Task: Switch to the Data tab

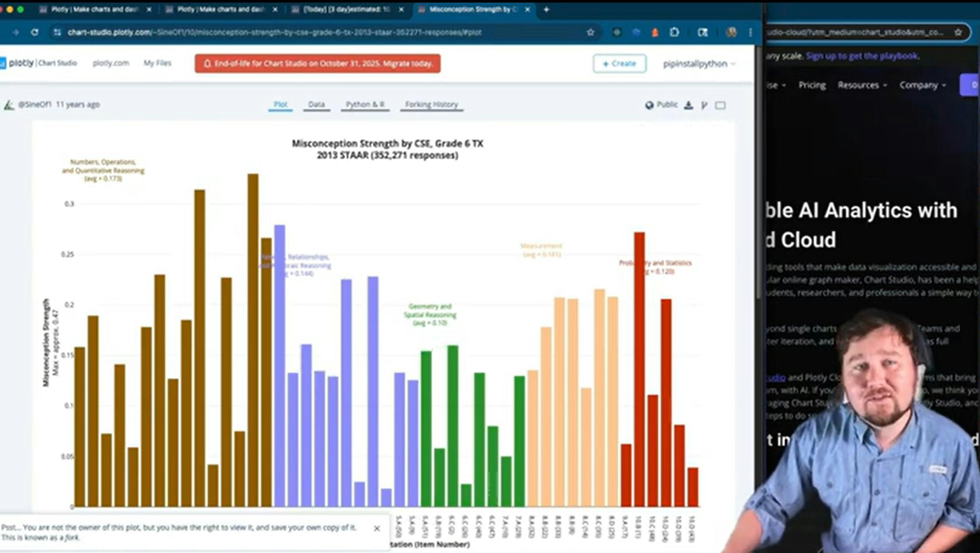Action: pos(316,105)
